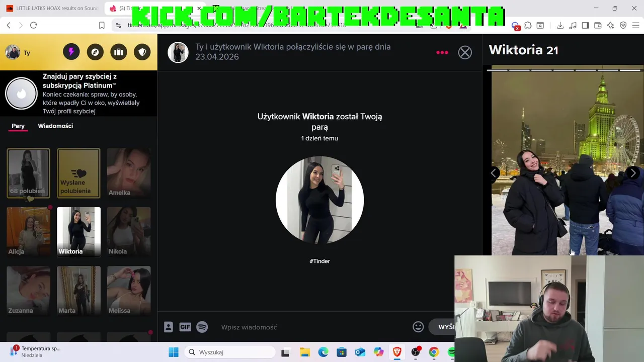Select the Wiktoria match tile
Viewport: 644px width, 362px height.
click(x=78, y=232)
